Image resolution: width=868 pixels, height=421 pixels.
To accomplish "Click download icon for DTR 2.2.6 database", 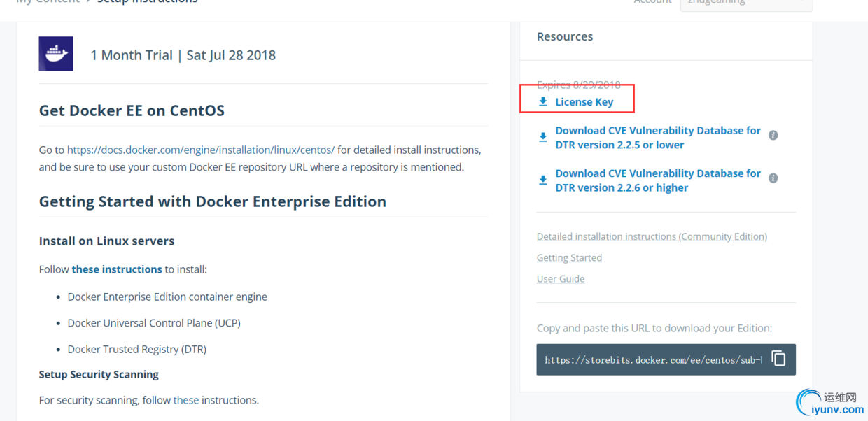I will pyautogui.click(x=543, y=180).
